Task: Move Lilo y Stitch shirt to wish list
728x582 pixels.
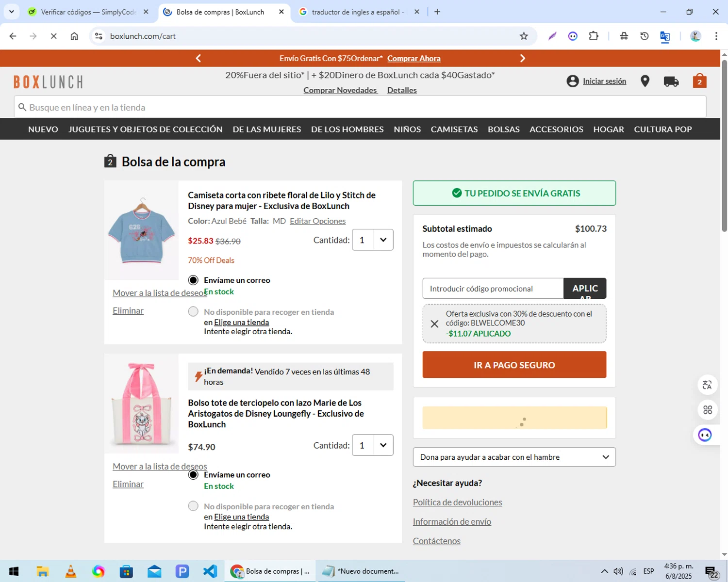Action: point(160,292)
